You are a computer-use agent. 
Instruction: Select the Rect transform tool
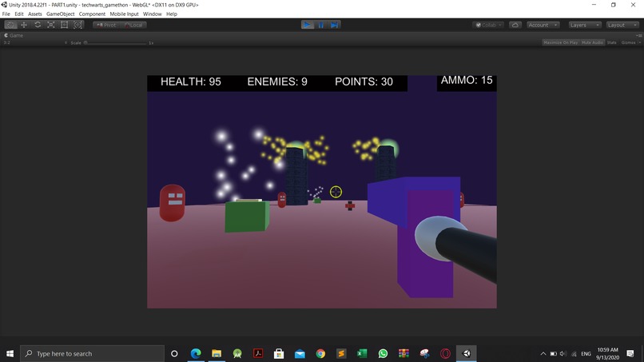(x=65, y=25)
